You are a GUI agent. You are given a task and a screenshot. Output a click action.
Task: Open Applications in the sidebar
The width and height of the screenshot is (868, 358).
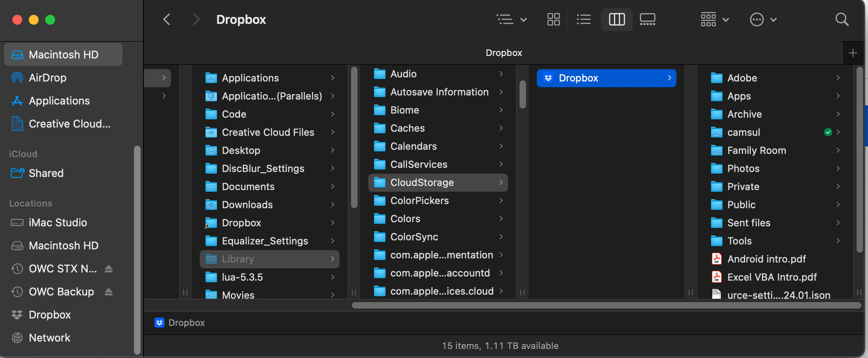(63, 100)
